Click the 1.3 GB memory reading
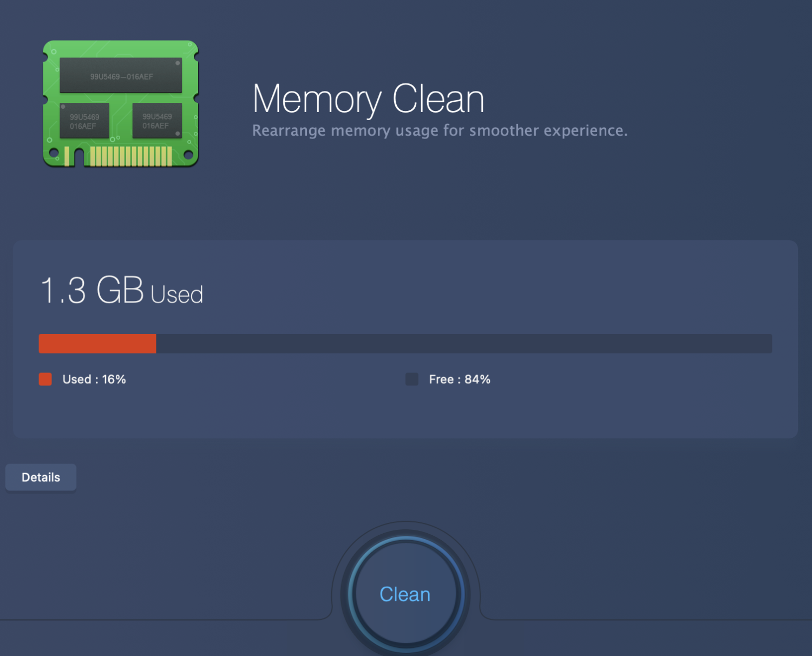Viewport: 812px width, 656px height. click(92, 290)
